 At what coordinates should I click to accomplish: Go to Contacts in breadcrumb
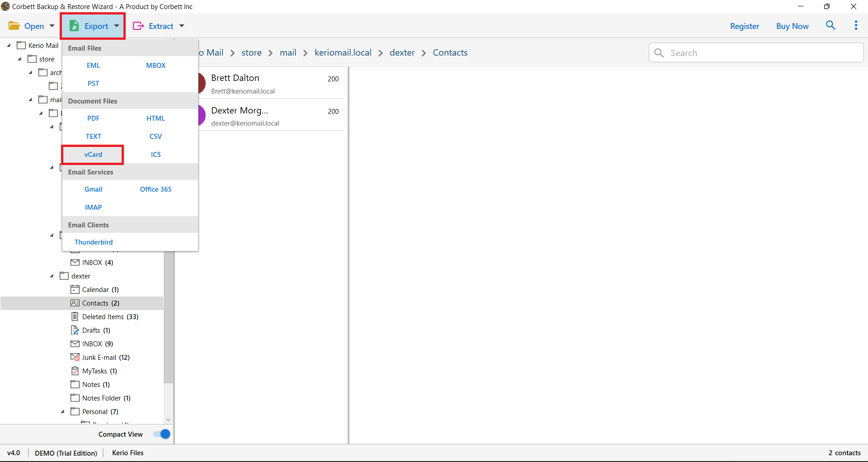tap(450, 52)
